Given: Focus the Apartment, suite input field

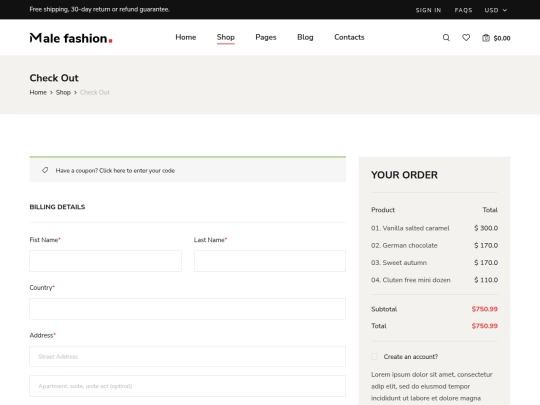Looking at the screenshot, I should click(x=187, y=386).
